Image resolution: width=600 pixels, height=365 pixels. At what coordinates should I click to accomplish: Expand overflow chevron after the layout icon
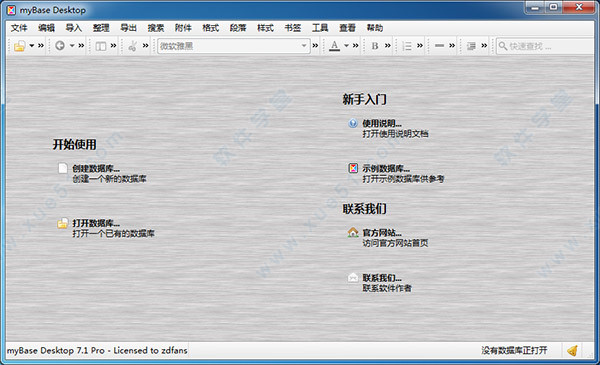[113, 46]
